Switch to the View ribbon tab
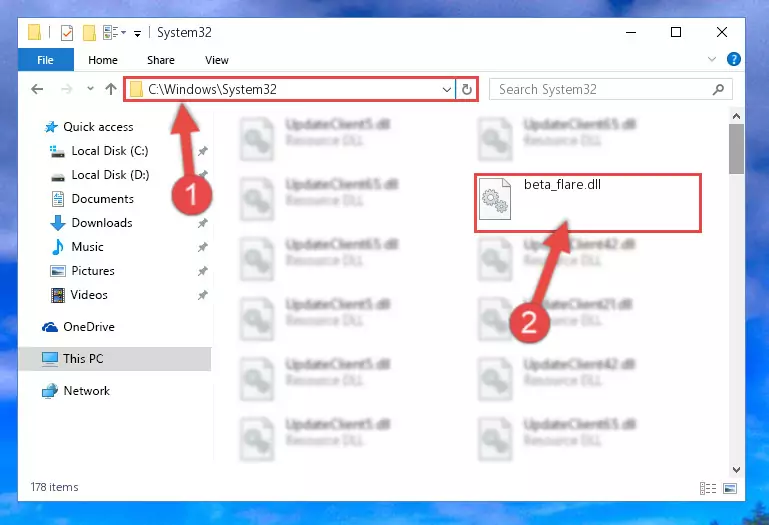Screen dimensions: 769x525 (217, 60)
